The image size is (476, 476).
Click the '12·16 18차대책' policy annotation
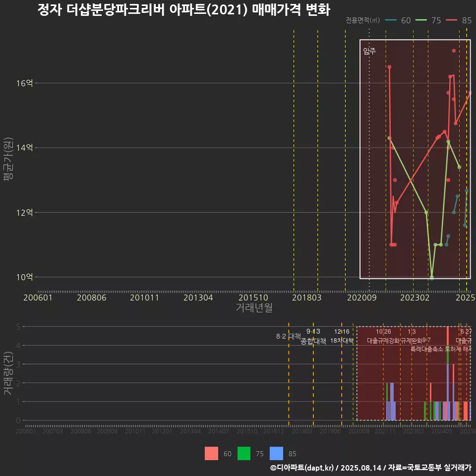click(x=342, y=336)
